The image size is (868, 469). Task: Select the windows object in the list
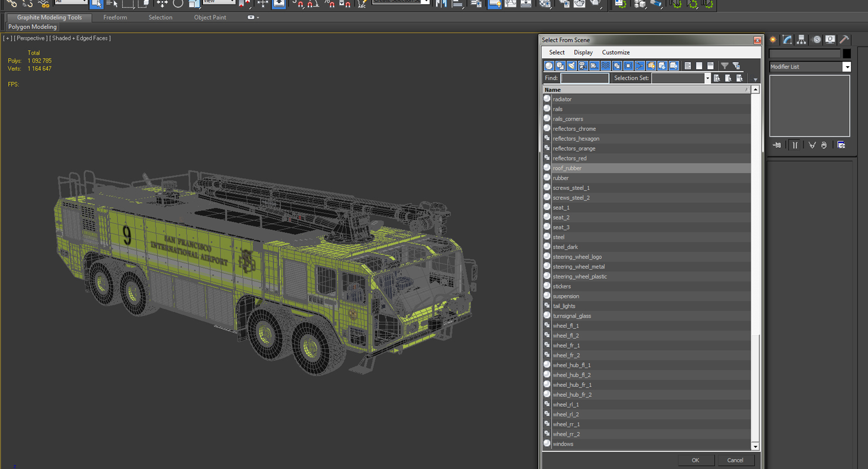[646, 444]
